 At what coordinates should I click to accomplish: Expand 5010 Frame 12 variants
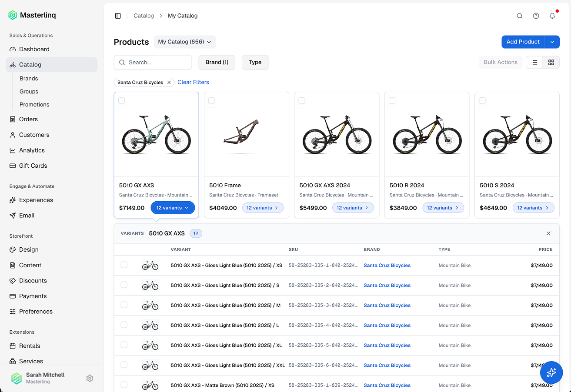pos(263,208)
